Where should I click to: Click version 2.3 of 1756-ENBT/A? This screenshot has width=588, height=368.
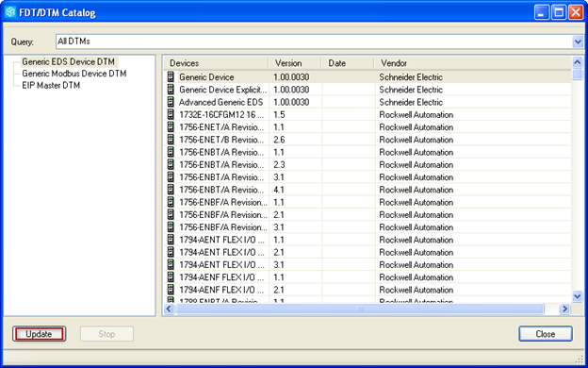coord(279,164)
